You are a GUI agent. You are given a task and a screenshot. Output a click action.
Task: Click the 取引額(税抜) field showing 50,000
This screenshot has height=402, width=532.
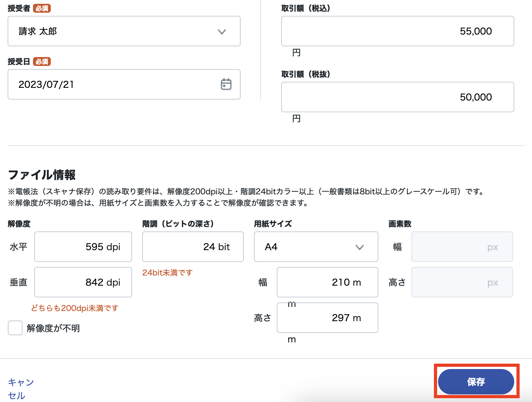(x=397, y=97)
